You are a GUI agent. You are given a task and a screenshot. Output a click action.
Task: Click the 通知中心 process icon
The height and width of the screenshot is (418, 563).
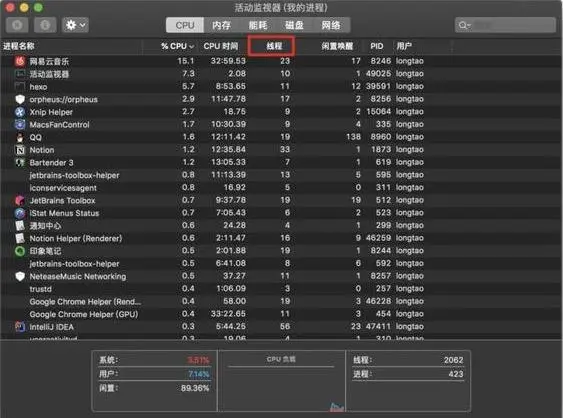(x=20, y=226)
